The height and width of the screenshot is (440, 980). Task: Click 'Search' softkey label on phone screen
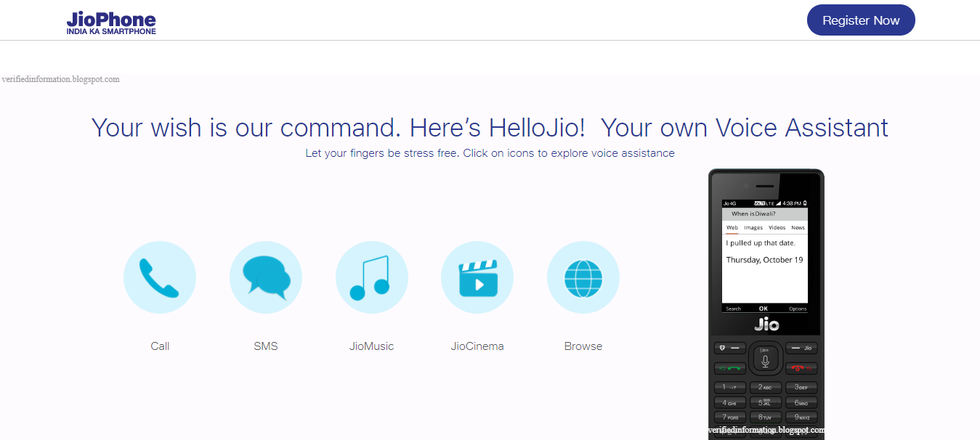(734, 309)
